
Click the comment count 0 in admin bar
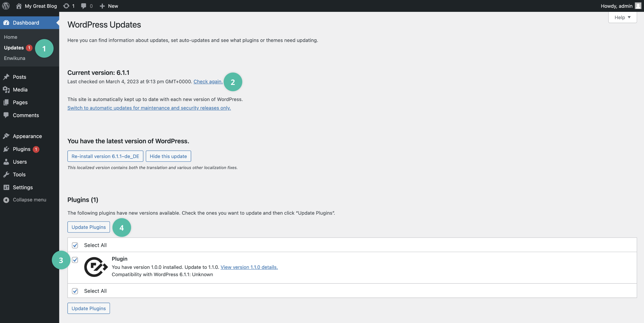pyautogui.click(x=91, y=6)
